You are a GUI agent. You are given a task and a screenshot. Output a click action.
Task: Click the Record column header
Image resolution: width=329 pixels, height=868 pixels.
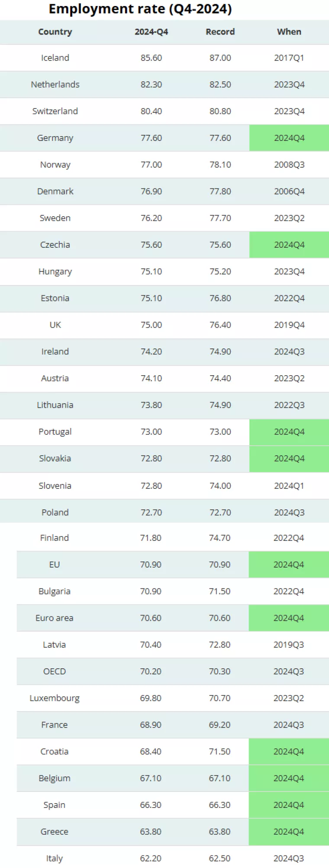tap(220, 32)
